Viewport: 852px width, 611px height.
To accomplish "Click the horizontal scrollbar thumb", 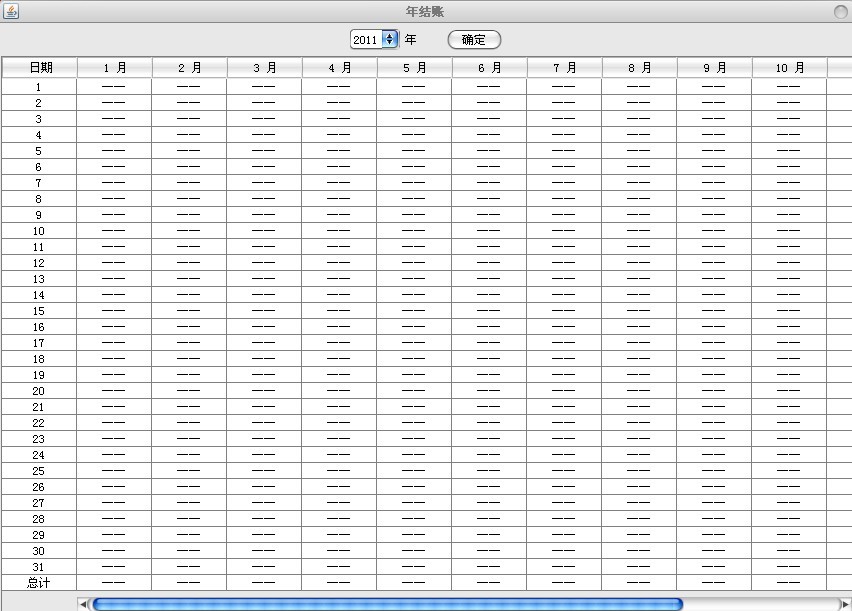I will tap(387, 603).
